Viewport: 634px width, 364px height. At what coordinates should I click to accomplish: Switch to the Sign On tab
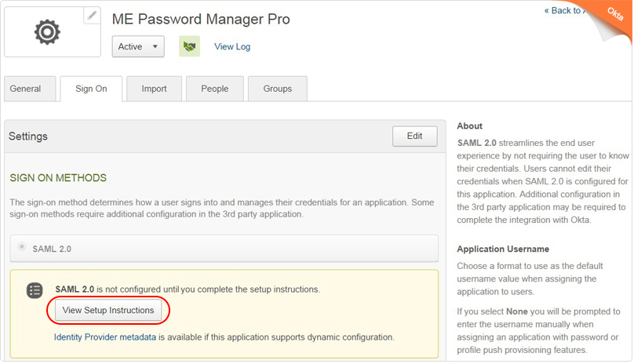[x=91, y=89]
